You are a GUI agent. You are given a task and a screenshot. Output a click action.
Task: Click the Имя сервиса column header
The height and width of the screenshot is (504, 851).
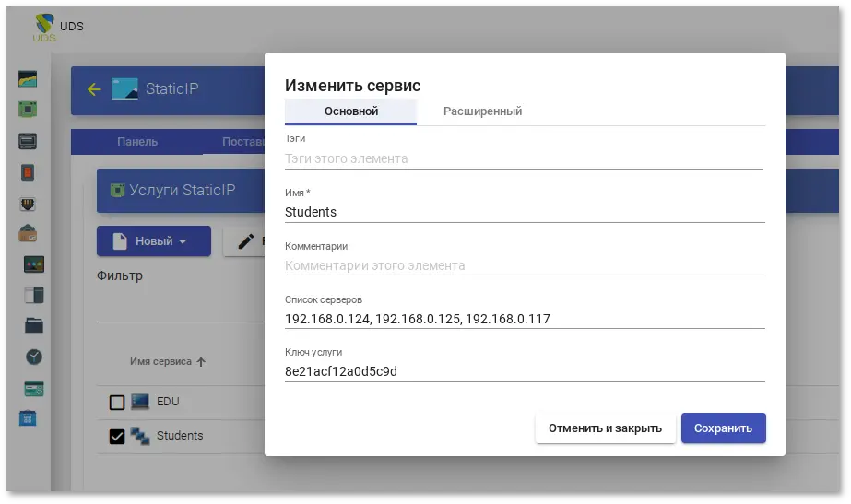click(x=160, y=362)
